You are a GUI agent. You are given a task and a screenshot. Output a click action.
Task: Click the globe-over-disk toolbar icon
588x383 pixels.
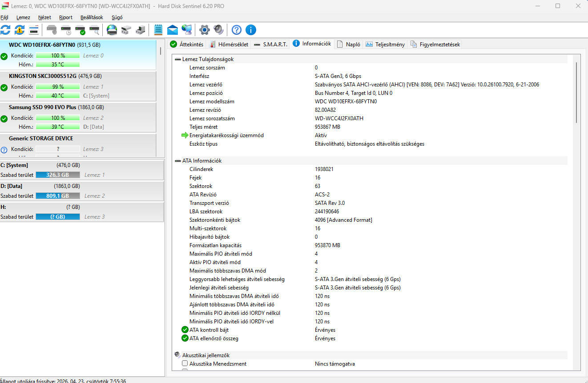[112, 30]
